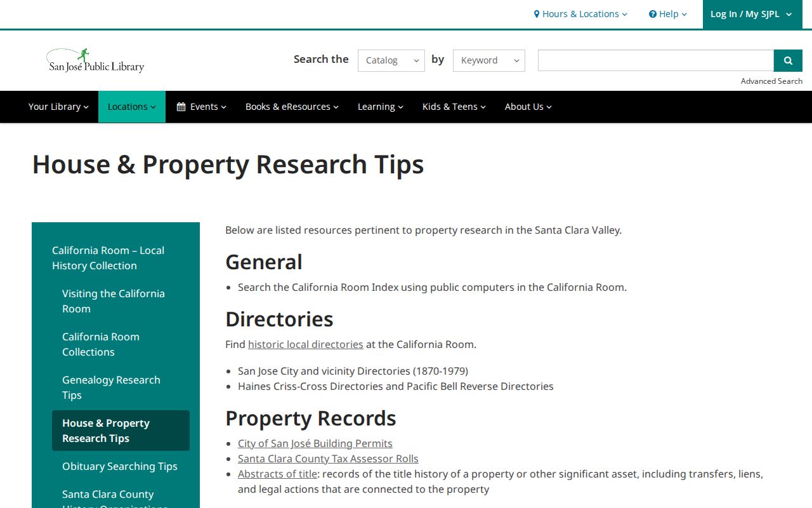This screenshot has width=812, height=508.
Task: Click the Directories heading
Action: (x=279, y=319)
